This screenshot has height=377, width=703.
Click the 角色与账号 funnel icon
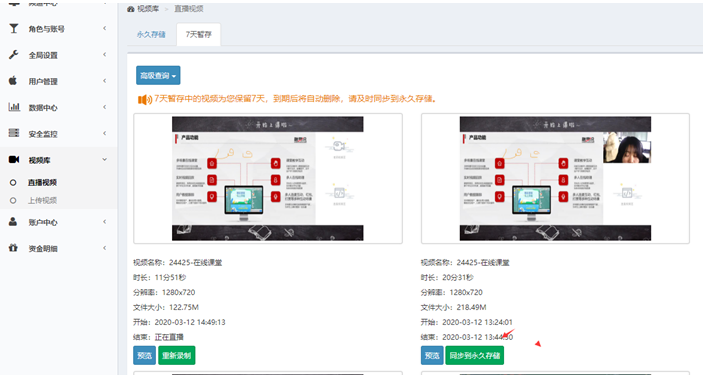click(14, 29)
